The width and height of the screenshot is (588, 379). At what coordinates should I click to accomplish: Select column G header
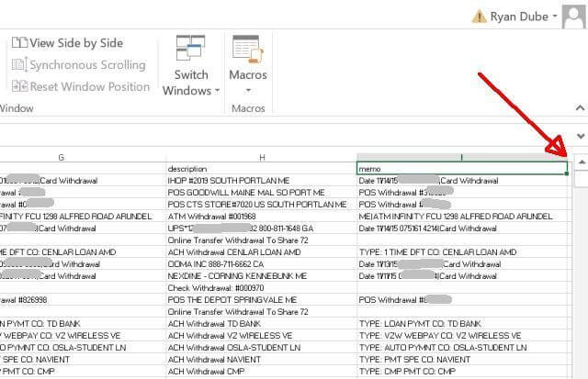point(62,157)
